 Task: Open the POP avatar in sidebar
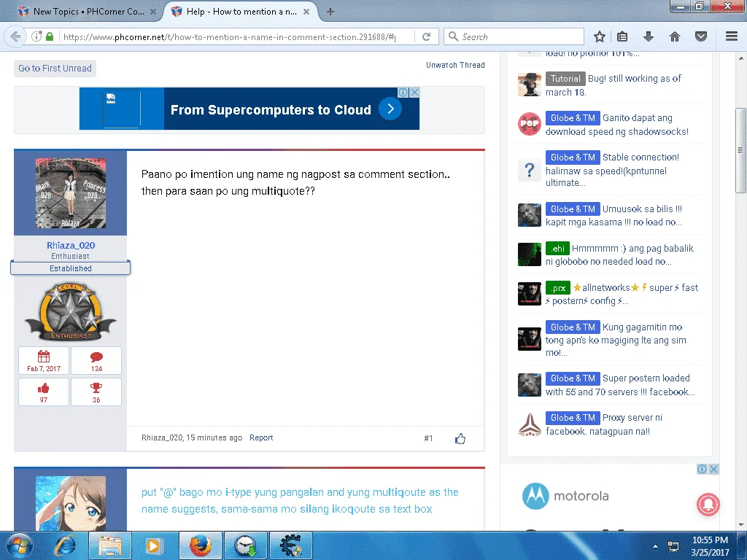(530, 124)
